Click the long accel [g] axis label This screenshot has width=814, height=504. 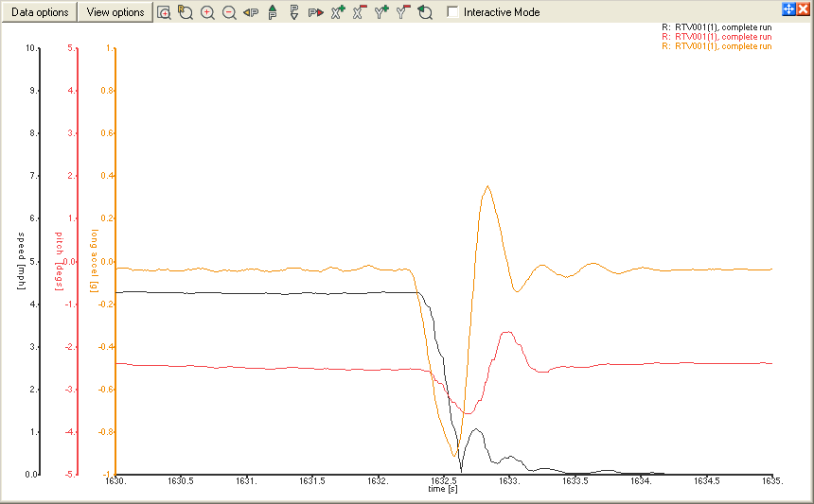click(x=94, y=260)
